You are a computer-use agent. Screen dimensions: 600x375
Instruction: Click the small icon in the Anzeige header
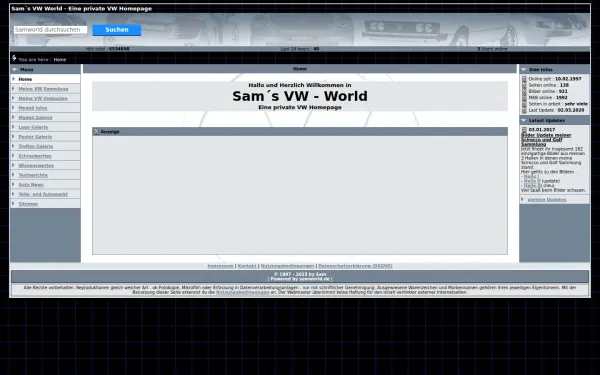coord(96,132)
